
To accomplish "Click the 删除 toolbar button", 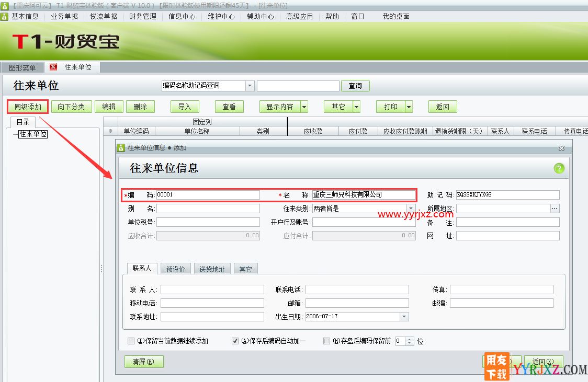I will coord(140,107).
